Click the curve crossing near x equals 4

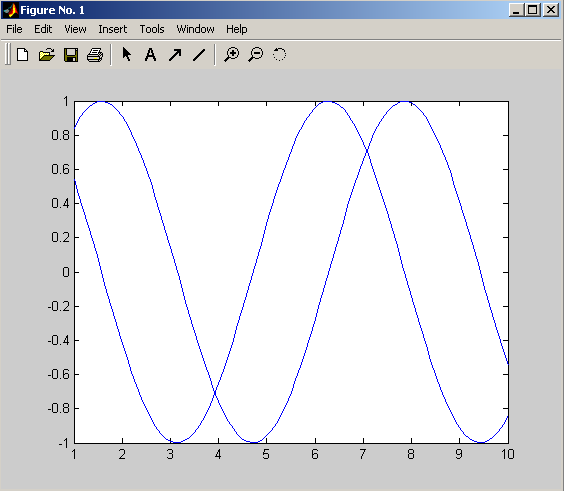click(x=215, y=393)
